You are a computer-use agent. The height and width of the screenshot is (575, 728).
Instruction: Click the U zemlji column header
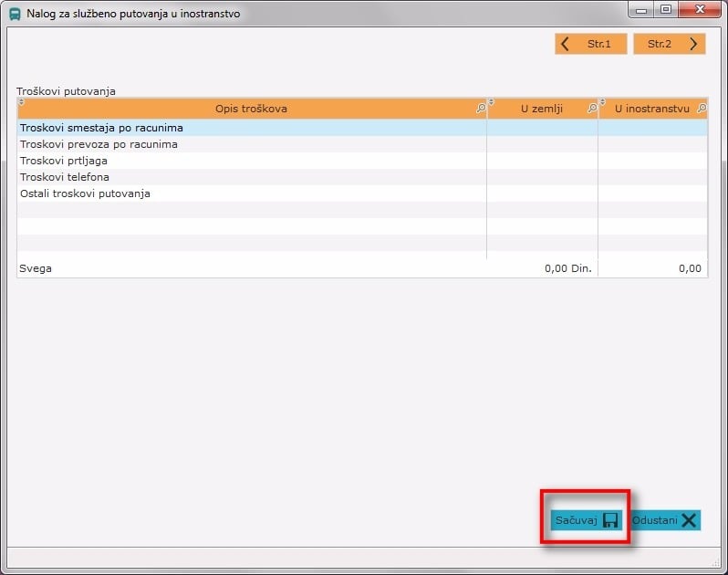pos(542,109)
